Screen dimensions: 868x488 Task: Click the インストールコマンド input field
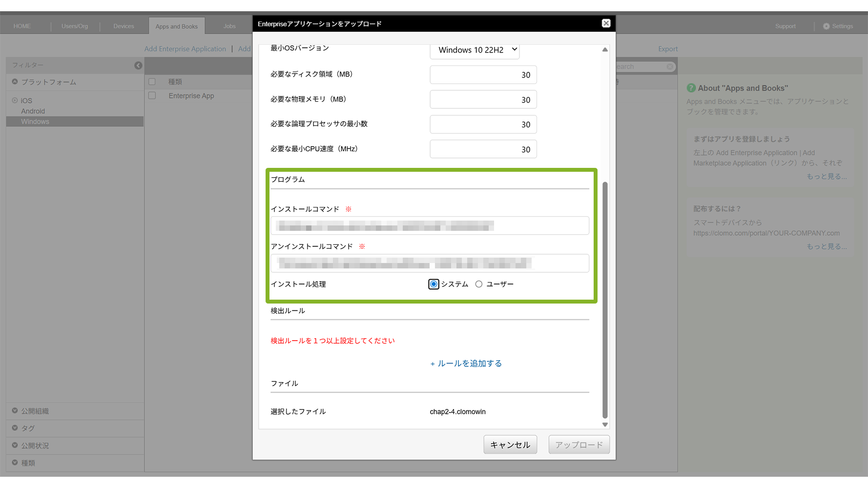pos(430,226)
